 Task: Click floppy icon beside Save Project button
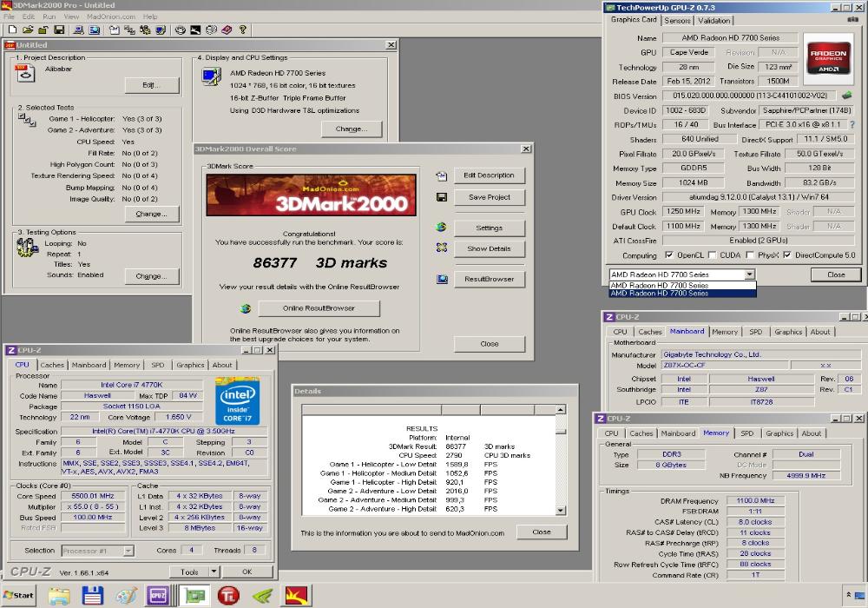click(x=441, y=197)
